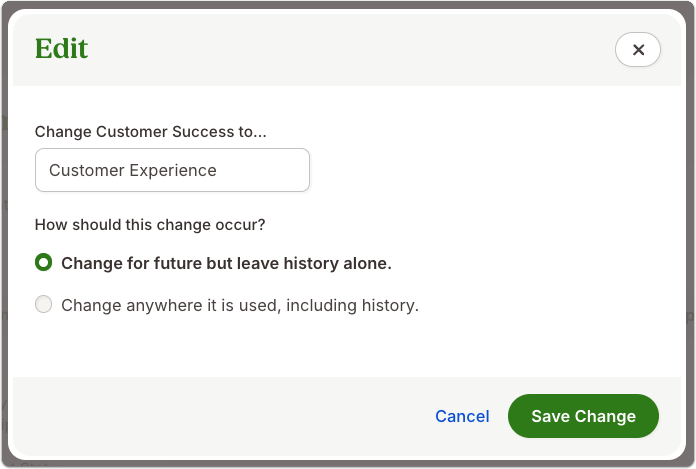Screen dimensions: 696x469
Task: Click the gray header bar of the dialog
Action: click(346, 50)
